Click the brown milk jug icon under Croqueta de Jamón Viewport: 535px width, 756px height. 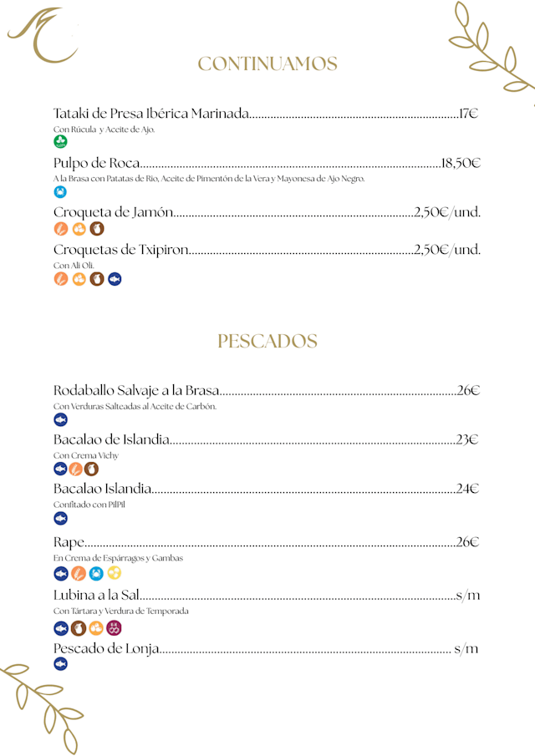(x=97, y=229)
